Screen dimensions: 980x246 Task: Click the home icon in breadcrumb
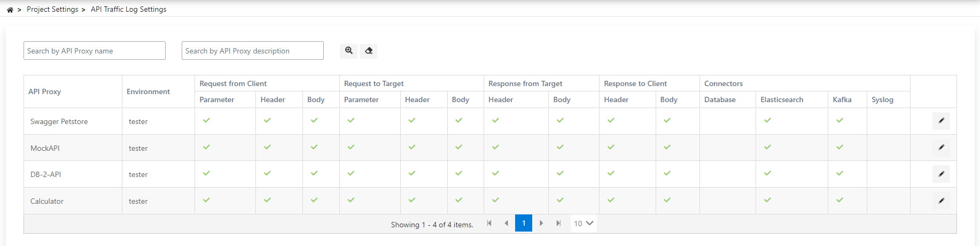tap(10, 10)
